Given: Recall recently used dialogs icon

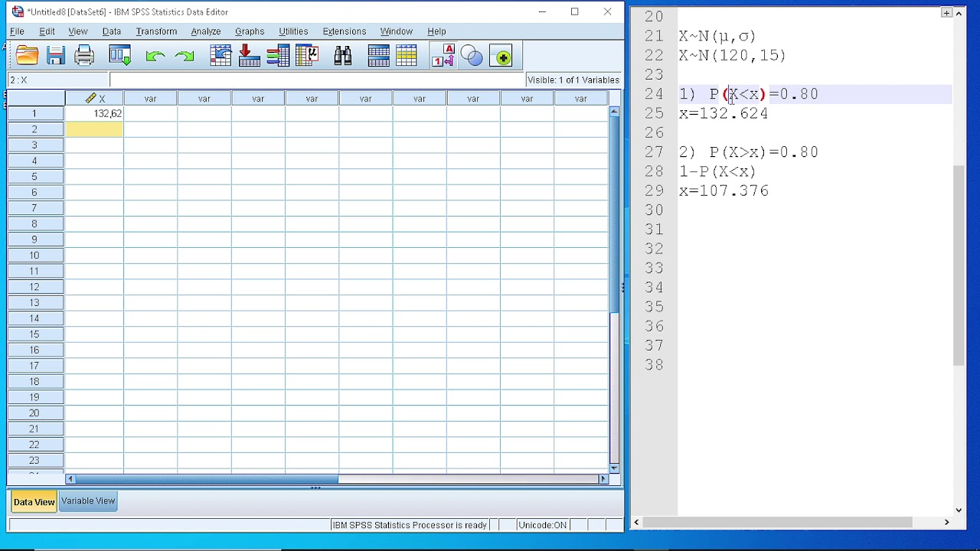Looking at the screenshot, I should click(120, 56).
